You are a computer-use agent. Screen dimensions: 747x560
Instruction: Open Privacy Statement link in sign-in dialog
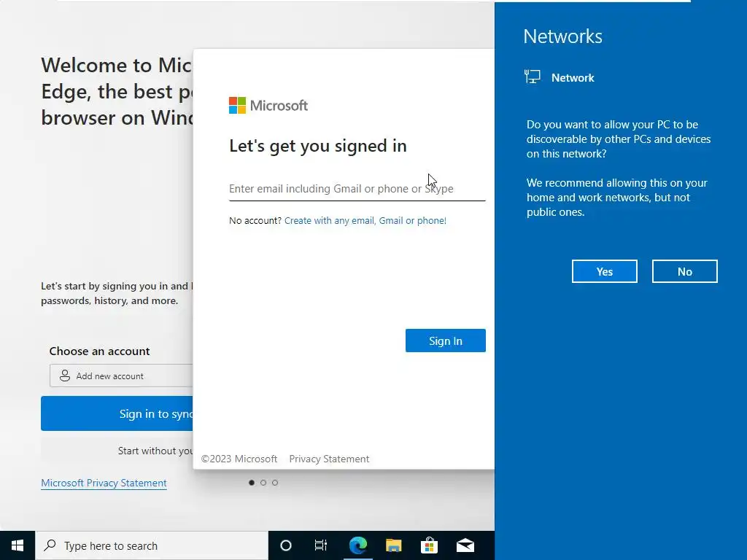pyautogui.click(x=329, y=459)
